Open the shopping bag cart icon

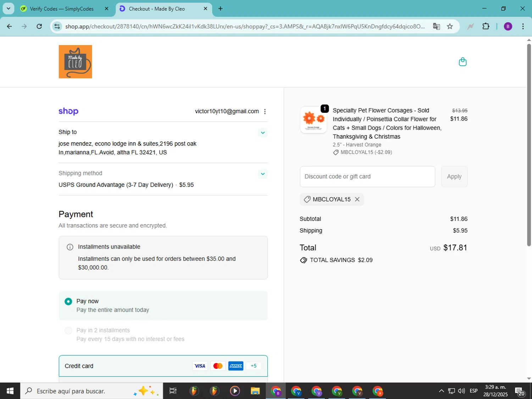(462, 62)
